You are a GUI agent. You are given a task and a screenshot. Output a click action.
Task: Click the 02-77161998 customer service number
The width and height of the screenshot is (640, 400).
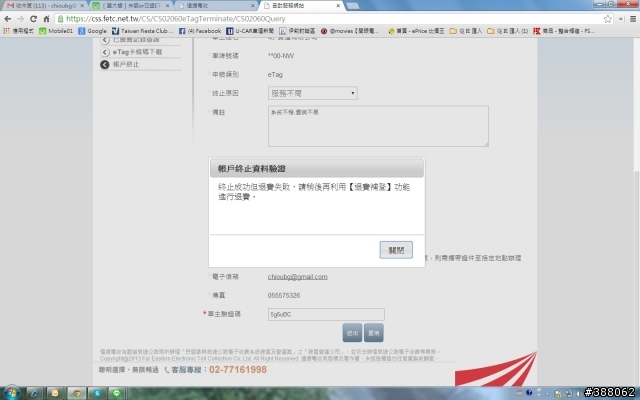pyautogui.click(x=238, y=370)
